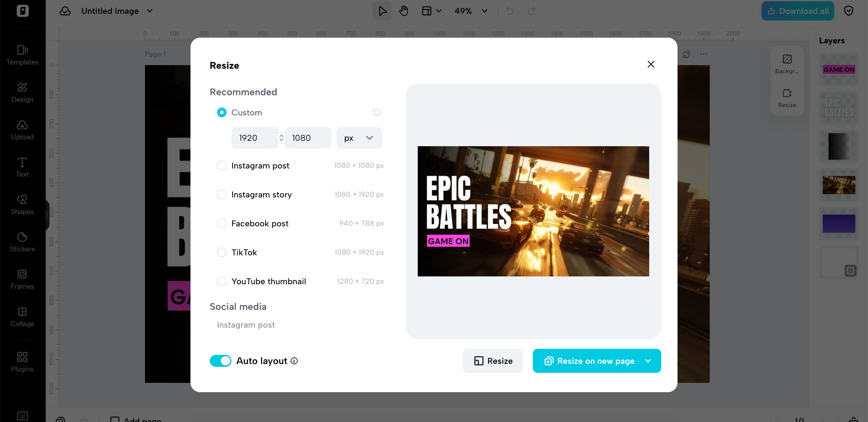The height and width of the screenshot is (422, 868).
Task: Disable the Auto layout toggle
Action: point(220,361)
